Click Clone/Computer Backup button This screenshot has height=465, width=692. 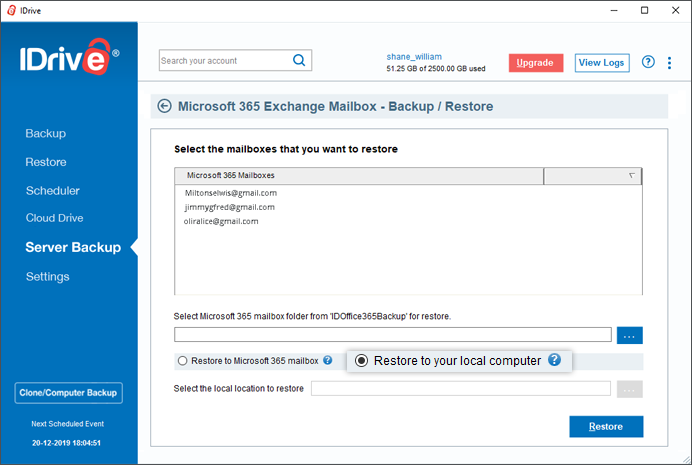coord(68,393)
